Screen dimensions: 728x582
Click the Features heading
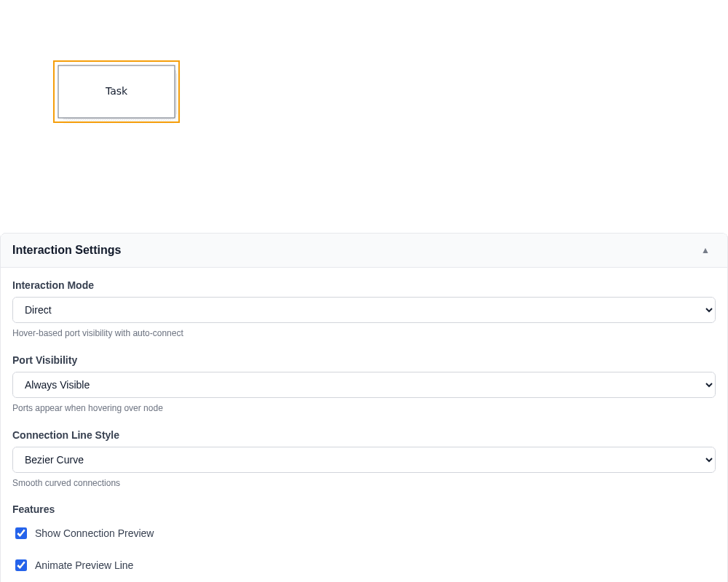coord(33,509)
